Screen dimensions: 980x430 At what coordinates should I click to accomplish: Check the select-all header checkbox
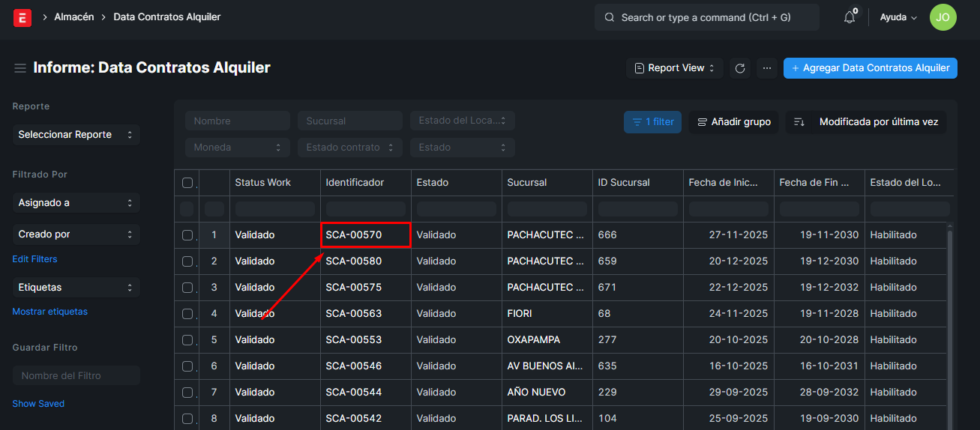(187, 183)
